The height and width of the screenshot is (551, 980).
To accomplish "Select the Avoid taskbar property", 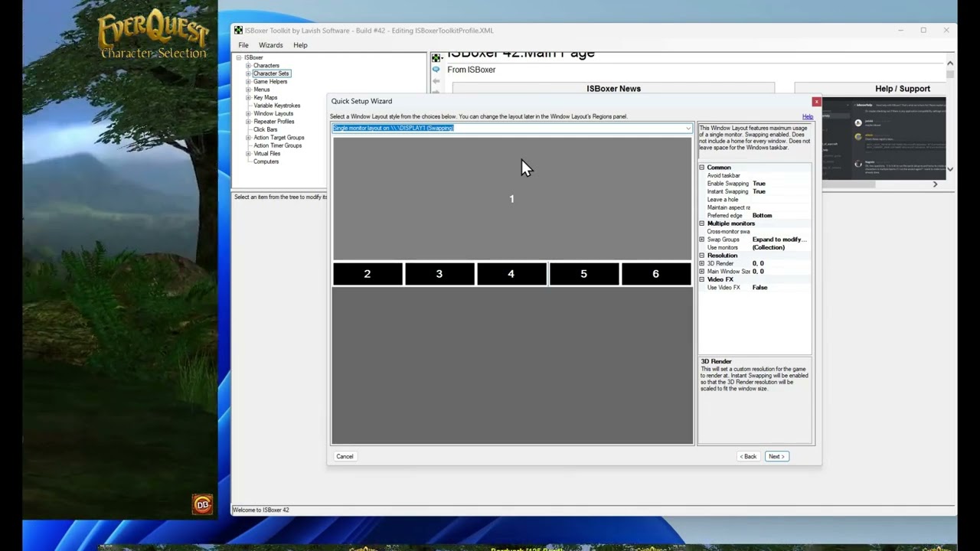I will [x=724, y=175].
